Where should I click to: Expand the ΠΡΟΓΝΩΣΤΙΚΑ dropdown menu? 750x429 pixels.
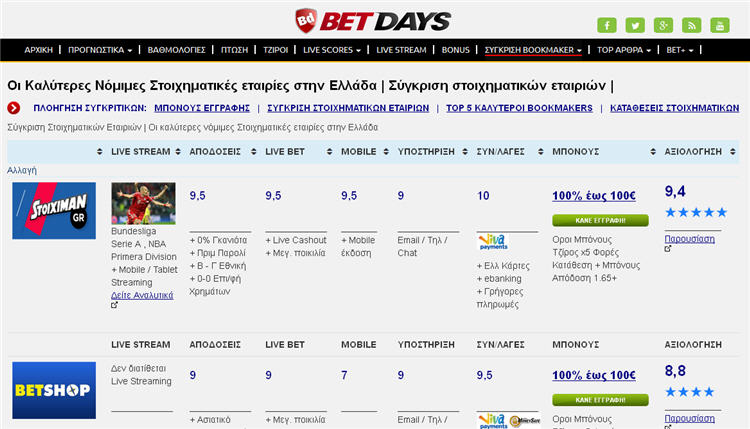[x=100, y=50]
